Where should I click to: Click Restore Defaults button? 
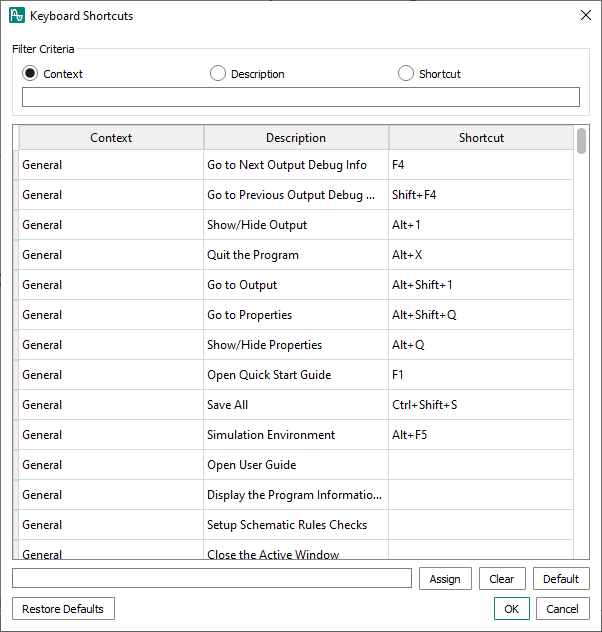(63, 609)
